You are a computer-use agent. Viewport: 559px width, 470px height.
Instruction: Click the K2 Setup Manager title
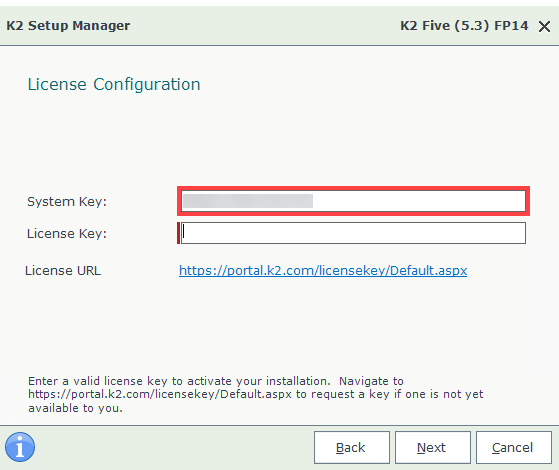click(68, 26)
